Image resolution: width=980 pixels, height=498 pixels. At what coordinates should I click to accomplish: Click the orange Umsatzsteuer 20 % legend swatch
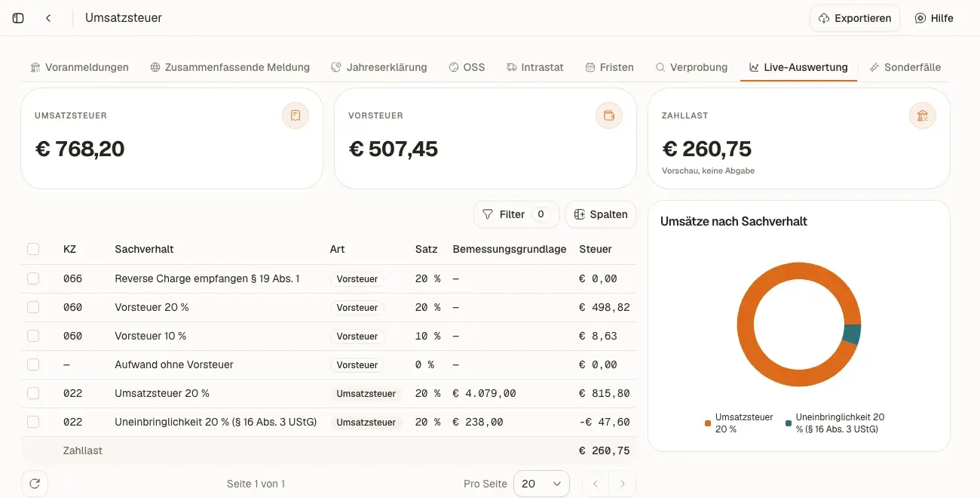click(x=708, y=423)
